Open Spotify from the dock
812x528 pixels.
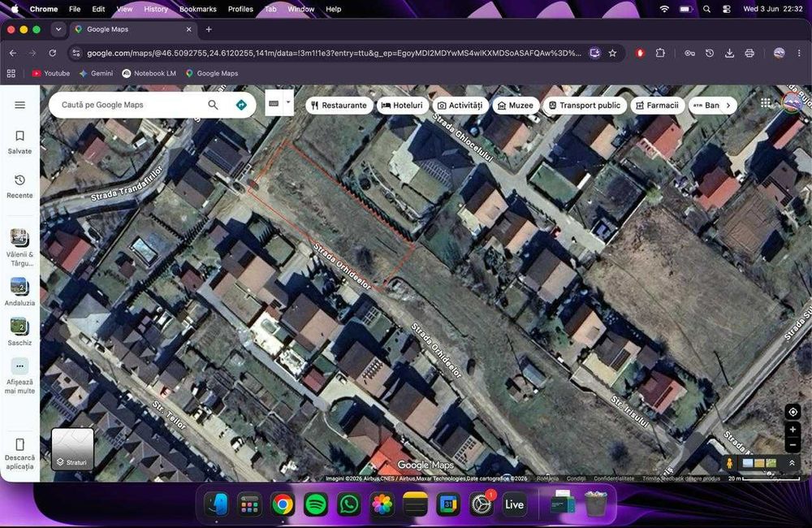[315, 504]
